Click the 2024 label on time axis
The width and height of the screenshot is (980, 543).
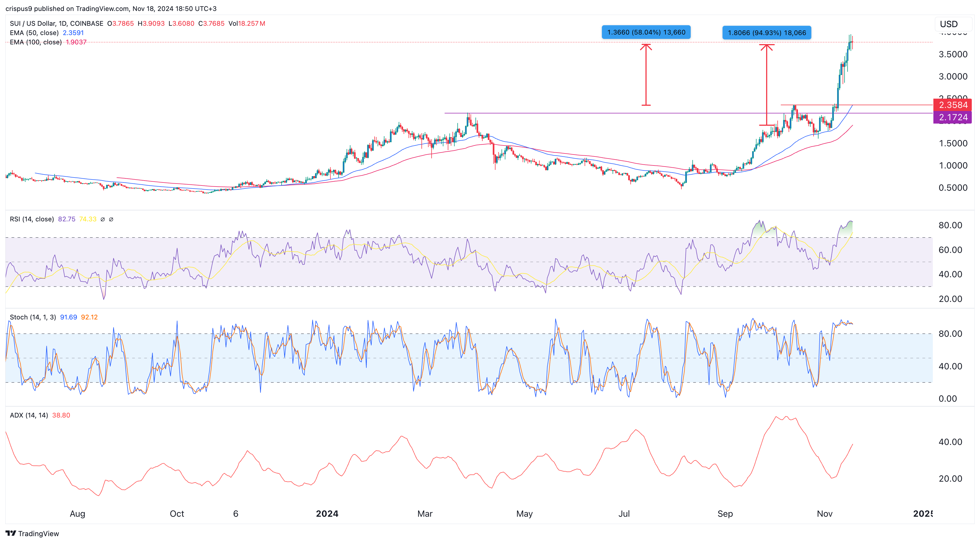click(x=327, y=514)
